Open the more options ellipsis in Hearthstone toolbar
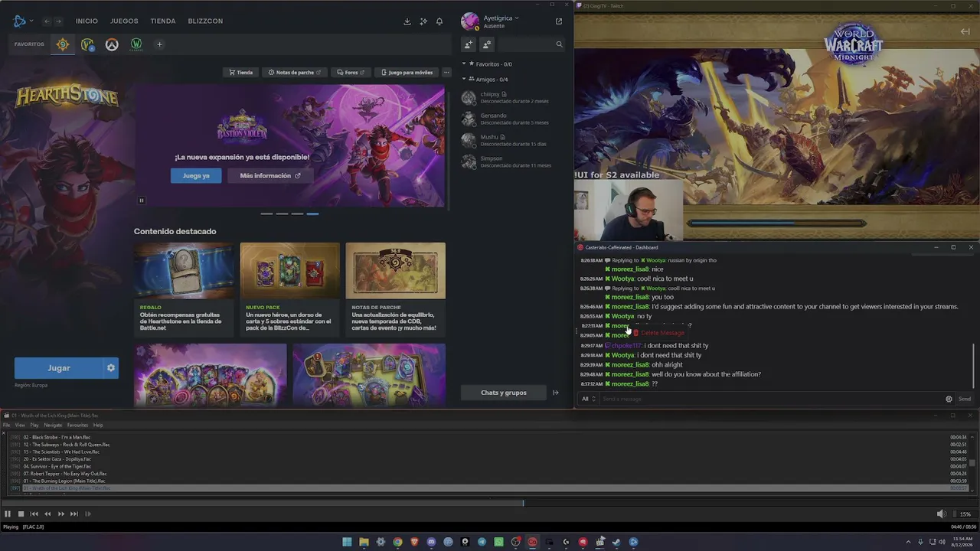Screen dimensions: 980x551 pyautogui.click(x=446, y=73)
